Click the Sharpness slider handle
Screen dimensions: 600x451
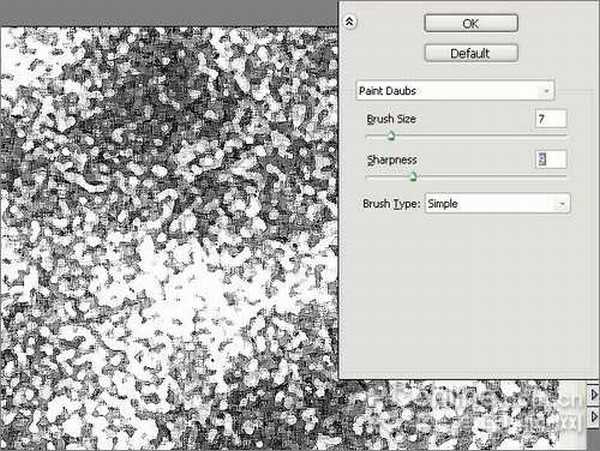412,176
